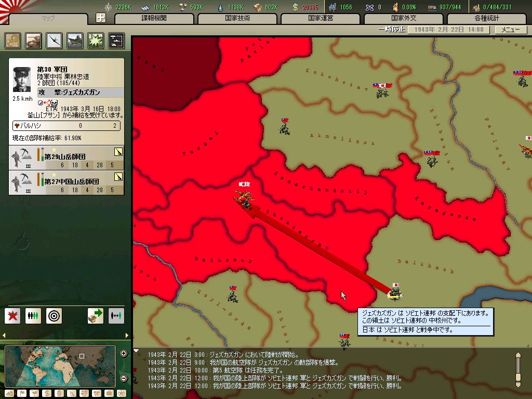Screen dimensions: 532x399
Task: Select the pencil-like map mode icon
Action: 72,393
